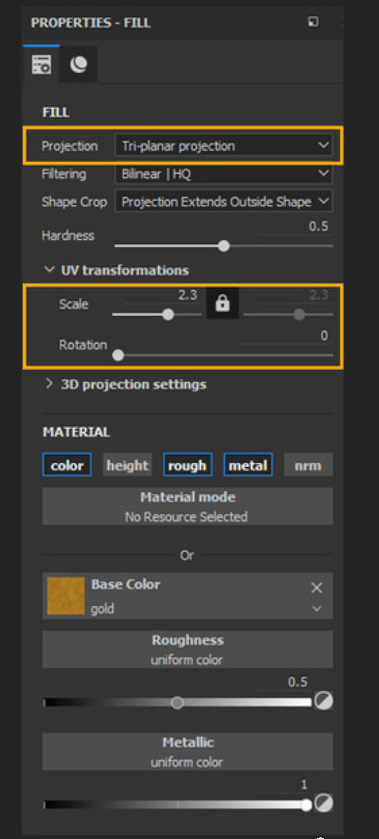This screenshot has width=379, height=839.
Task: Click the Metallic color picker circle icon
Action: tap(323, 803)
